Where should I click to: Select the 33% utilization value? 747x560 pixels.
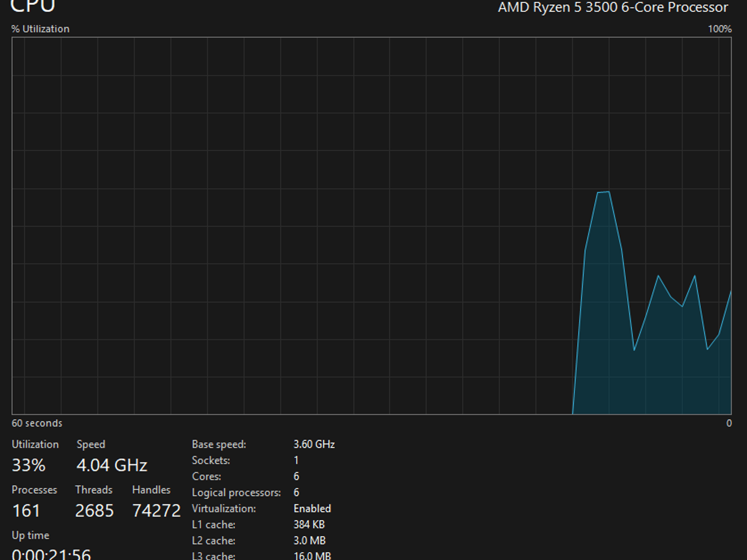[x=28, y=465]
